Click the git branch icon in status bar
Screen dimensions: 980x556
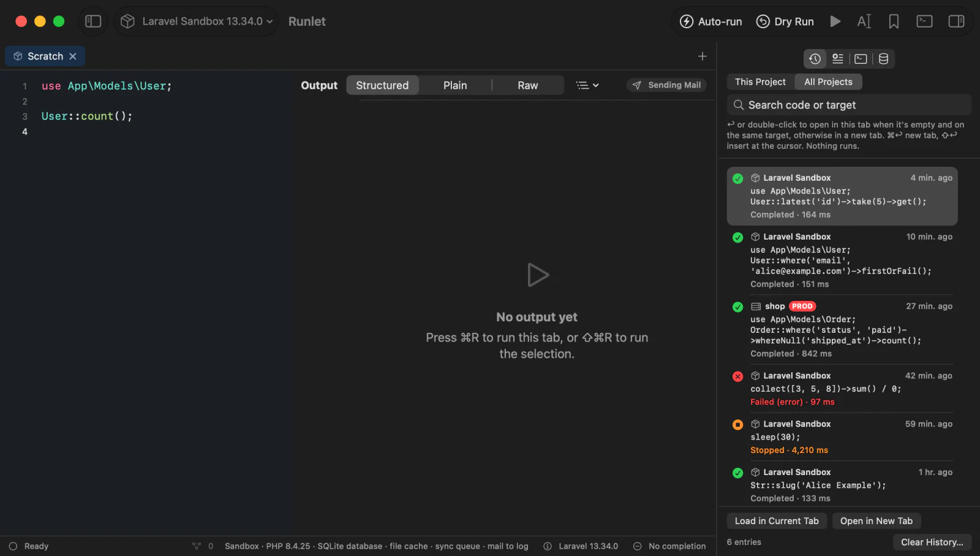point(197,546)
